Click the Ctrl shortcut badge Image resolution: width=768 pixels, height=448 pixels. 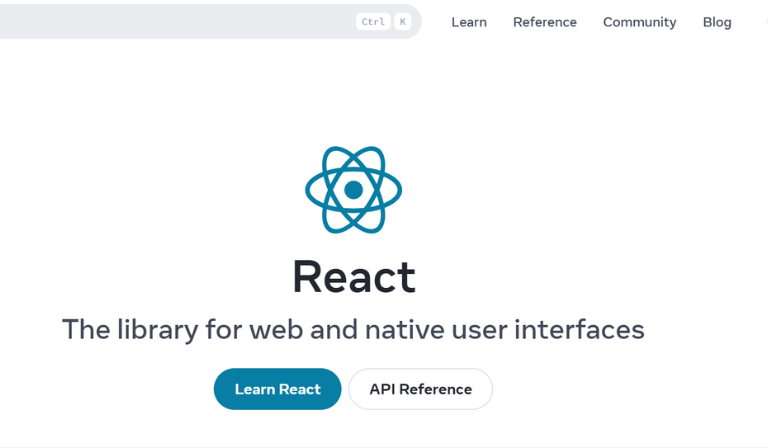373,22
